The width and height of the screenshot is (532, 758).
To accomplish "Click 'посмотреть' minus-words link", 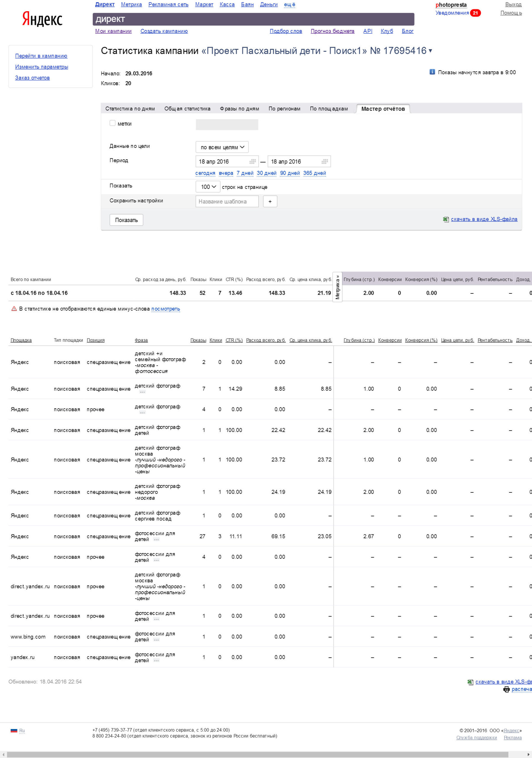I will tap(166, 309).
